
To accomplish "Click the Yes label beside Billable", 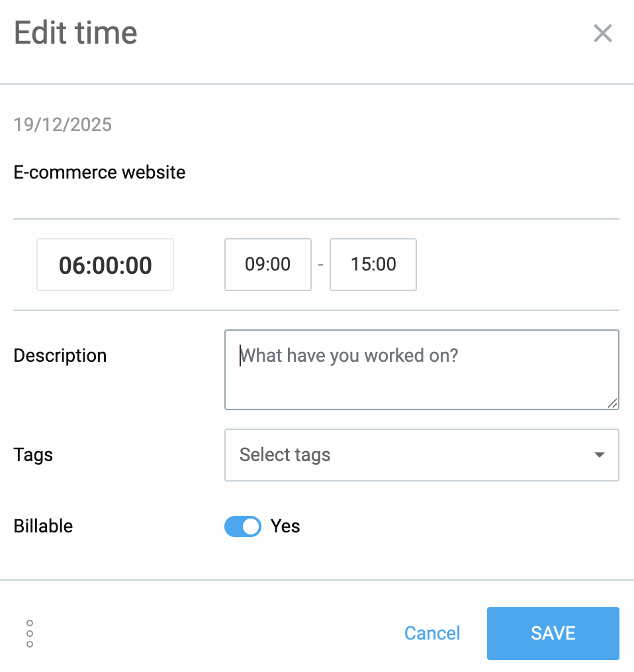I will pos(285,526).
